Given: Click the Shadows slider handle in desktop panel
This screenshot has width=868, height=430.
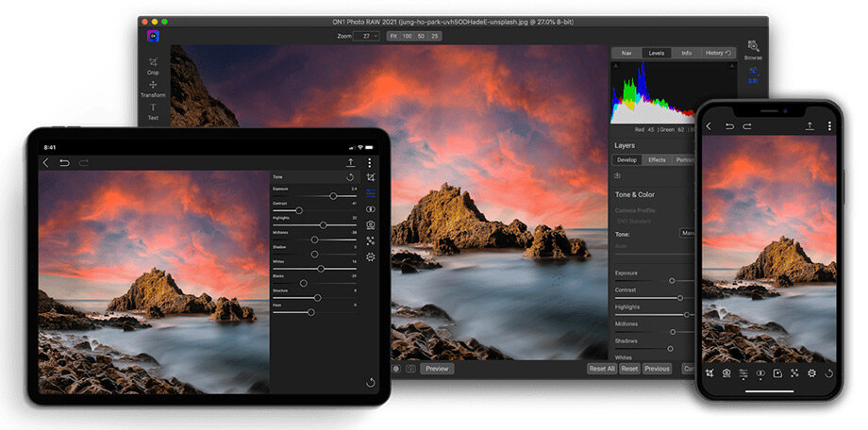Looking at the screenshot, I should 671,349.
